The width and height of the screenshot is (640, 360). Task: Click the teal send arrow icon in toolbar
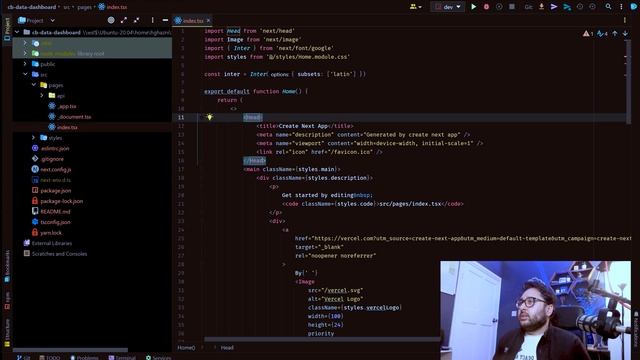[567, 7]
